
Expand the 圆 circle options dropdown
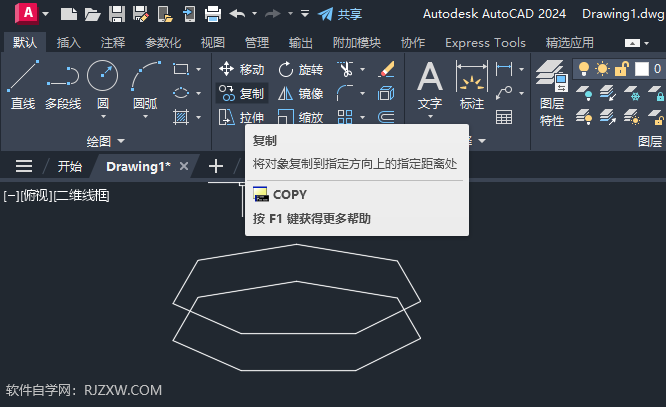coord(103,116)
